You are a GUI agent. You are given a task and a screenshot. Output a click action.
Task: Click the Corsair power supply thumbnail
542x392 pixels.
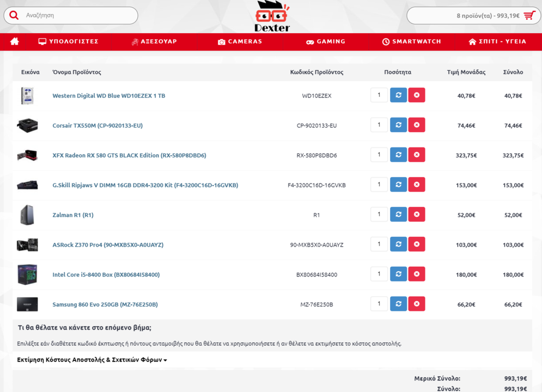click(x=27, y=125)
